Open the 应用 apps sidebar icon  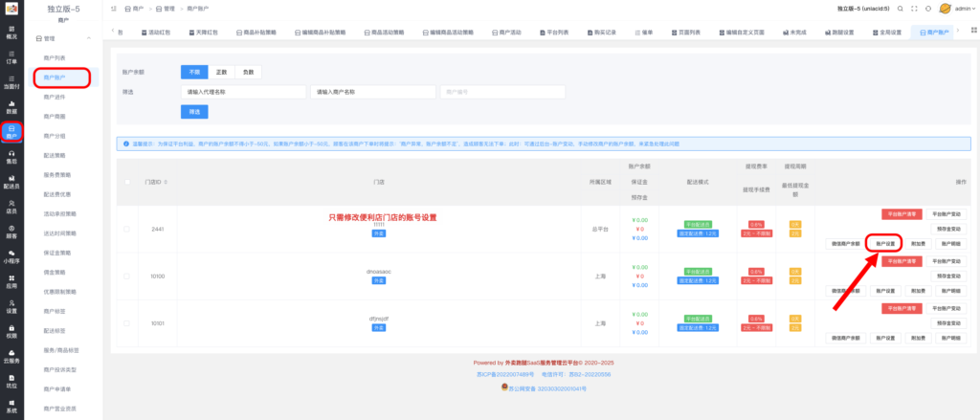(11, 281)
